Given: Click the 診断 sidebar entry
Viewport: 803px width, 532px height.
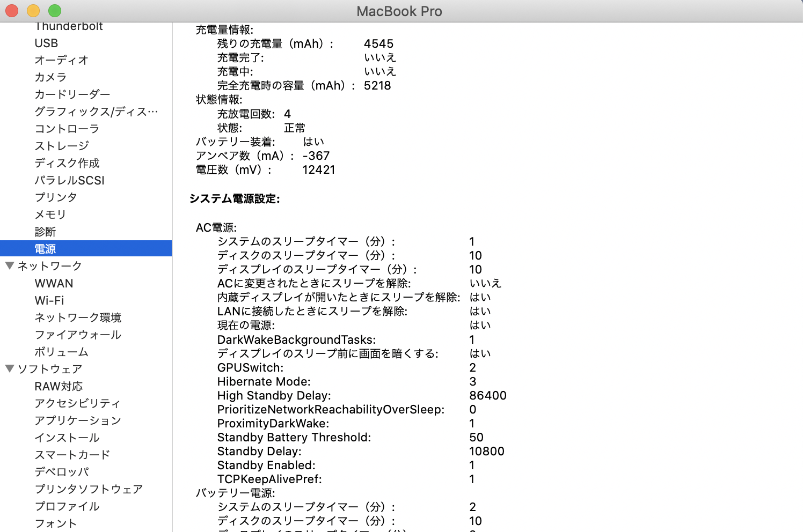Looking at the screenshot, I should point(45,232).
